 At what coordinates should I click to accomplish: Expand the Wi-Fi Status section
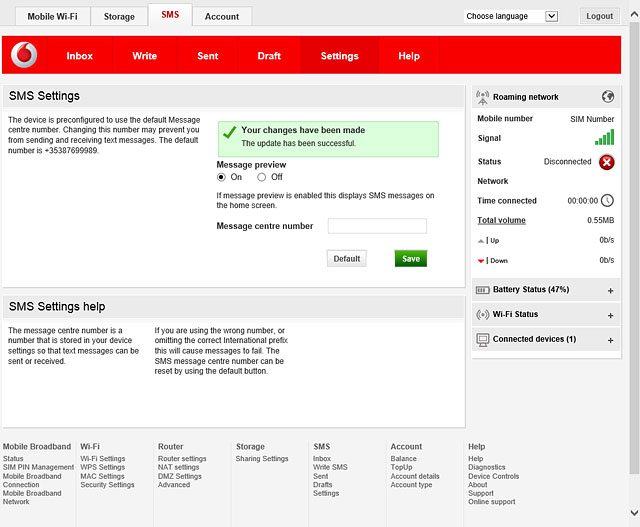coord(610,316)
